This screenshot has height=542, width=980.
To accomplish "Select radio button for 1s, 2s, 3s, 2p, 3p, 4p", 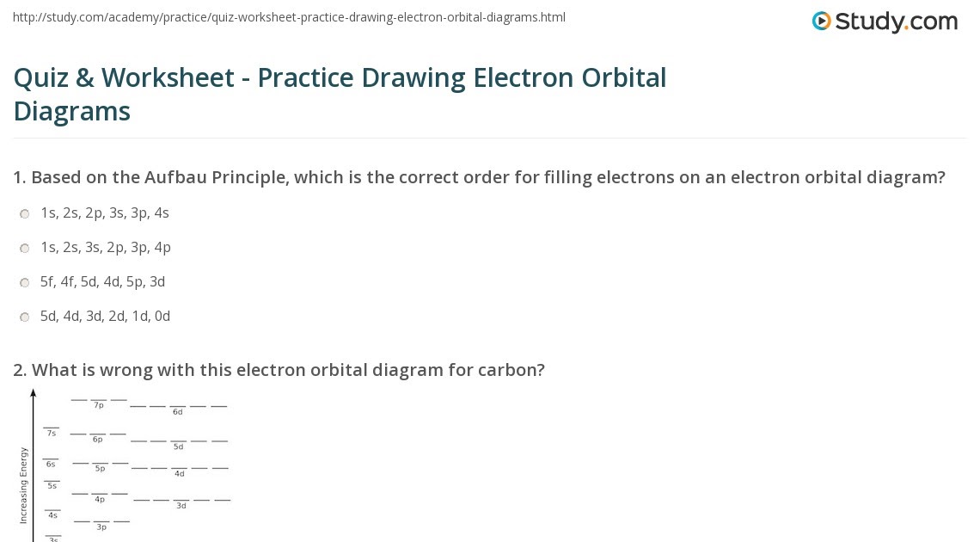I will [25, 249].
